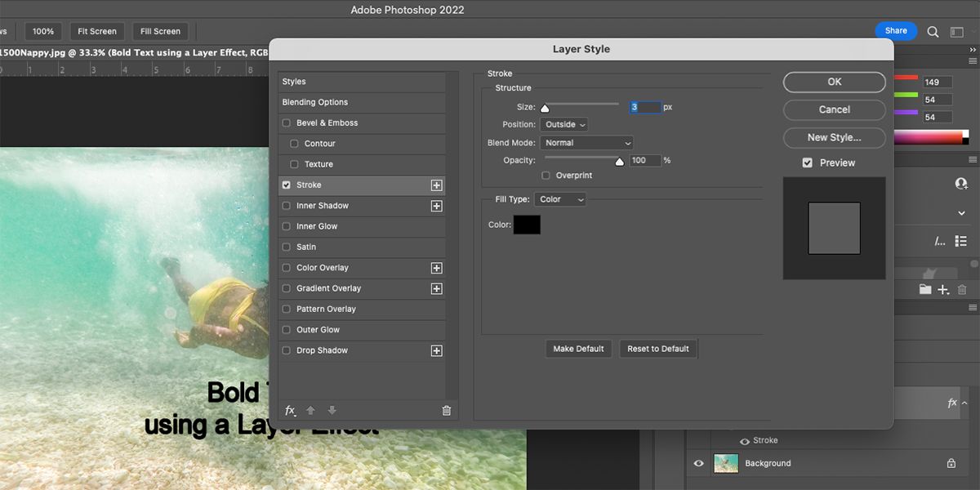Click the 100% zoom button

(43, 32)
